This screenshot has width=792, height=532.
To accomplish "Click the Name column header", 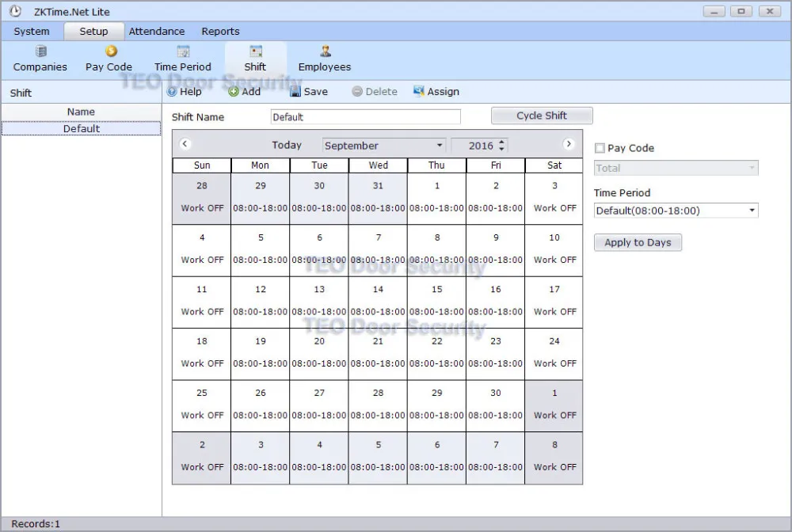I will click(x=82, y=112).
